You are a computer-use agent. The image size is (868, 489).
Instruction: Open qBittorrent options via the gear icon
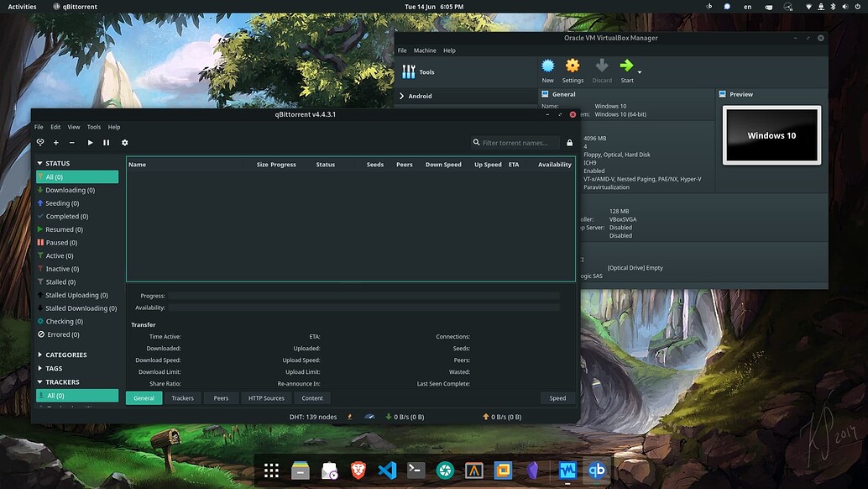(124, 142)
